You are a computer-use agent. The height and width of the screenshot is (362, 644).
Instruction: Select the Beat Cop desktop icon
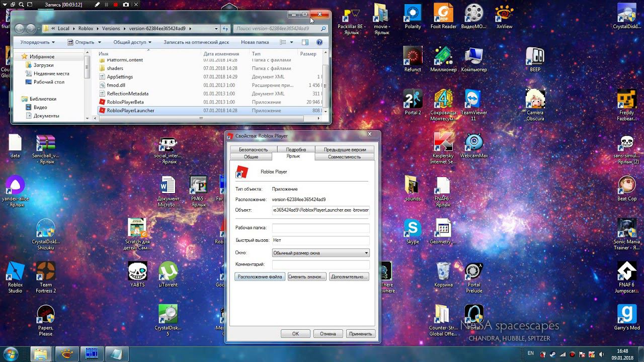tap(627, 189)
